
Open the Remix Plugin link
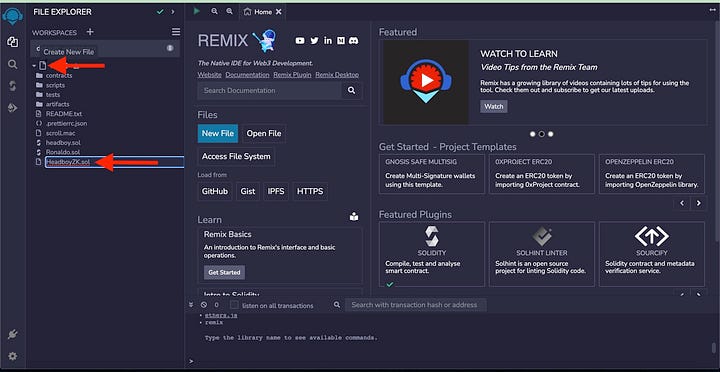coord(292,74)
